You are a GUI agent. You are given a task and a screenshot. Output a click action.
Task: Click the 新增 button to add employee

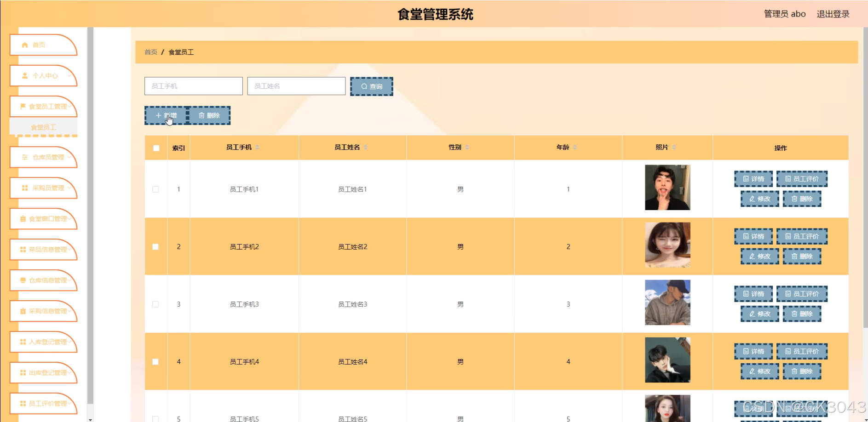[x=166, y=115]
